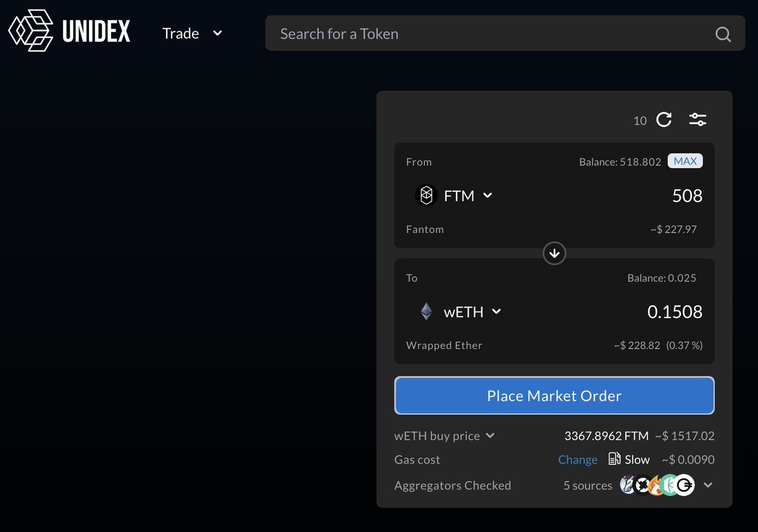Click the search magnifier icon
This screenshot has width=758, height=532.
pyautogui.click(x=723, y=34)
